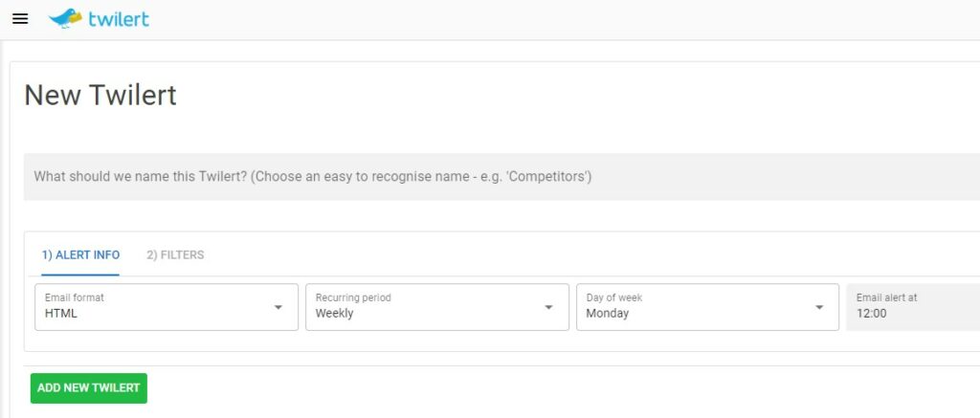This screenshot has width=980, height=418.
Task: Open the Recurring period dropdown
Action: pos(426,307)
